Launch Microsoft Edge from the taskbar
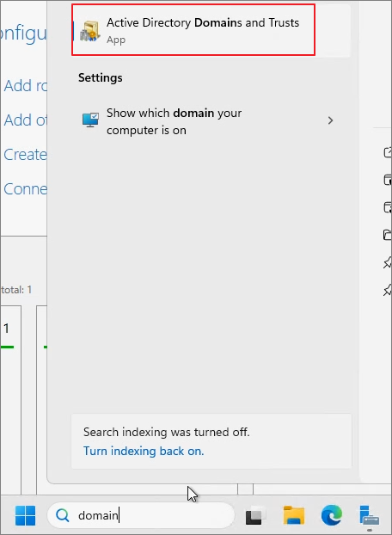 coord(331,515)
